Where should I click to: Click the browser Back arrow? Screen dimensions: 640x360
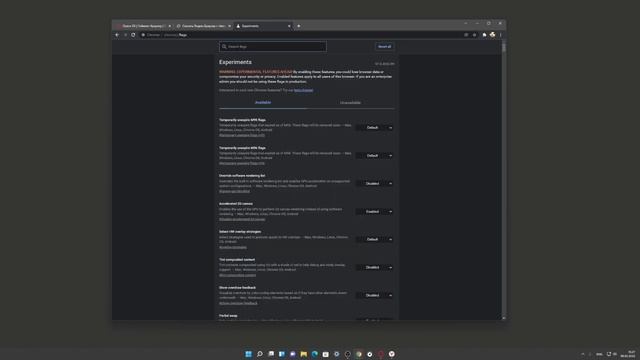[x=117, y=35]
